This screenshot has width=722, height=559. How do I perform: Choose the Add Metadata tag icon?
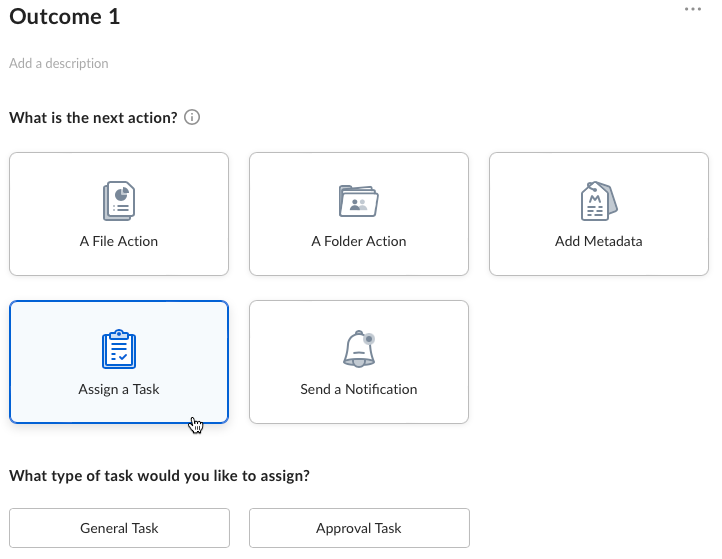coord(599,201)
